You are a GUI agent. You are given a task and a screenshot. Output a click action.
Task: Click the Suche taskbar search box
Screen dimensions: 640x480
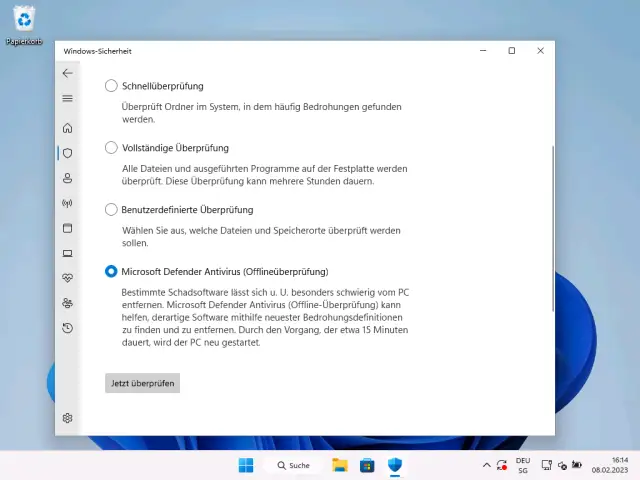(x=294, y=465)
